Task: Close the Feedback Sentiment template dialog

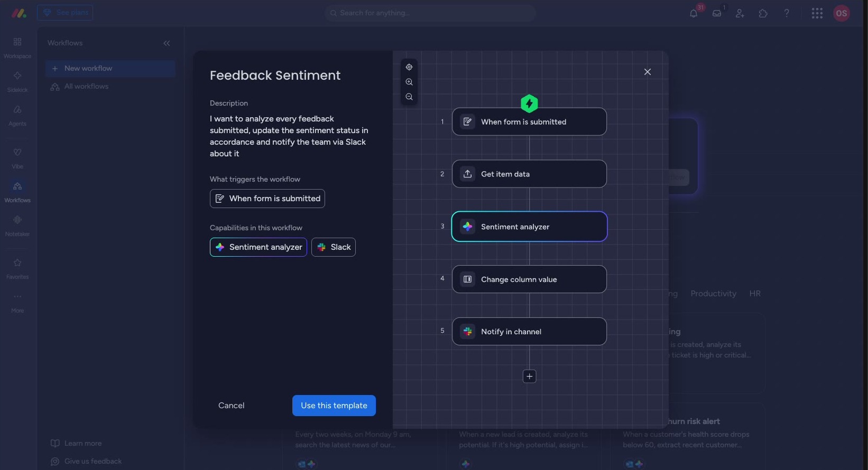Action: tap(648, 72)
